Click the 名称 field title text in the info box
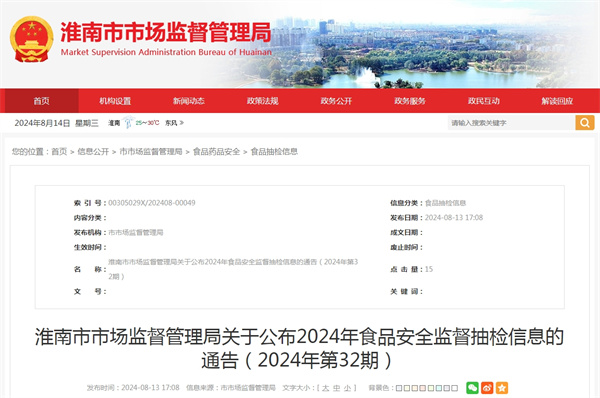Image resolution: width=600 pixels, height=398 pixels. click(x=233, y=269)
